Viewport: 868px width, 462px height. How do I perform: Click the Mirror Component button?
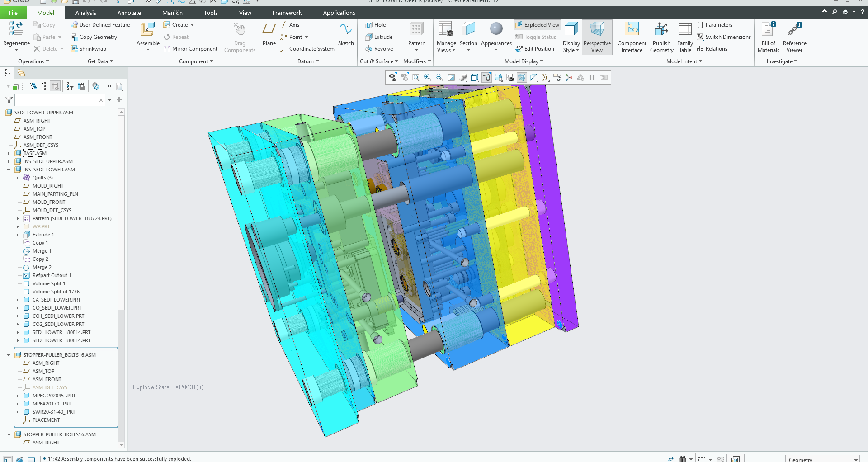(190, 49)
